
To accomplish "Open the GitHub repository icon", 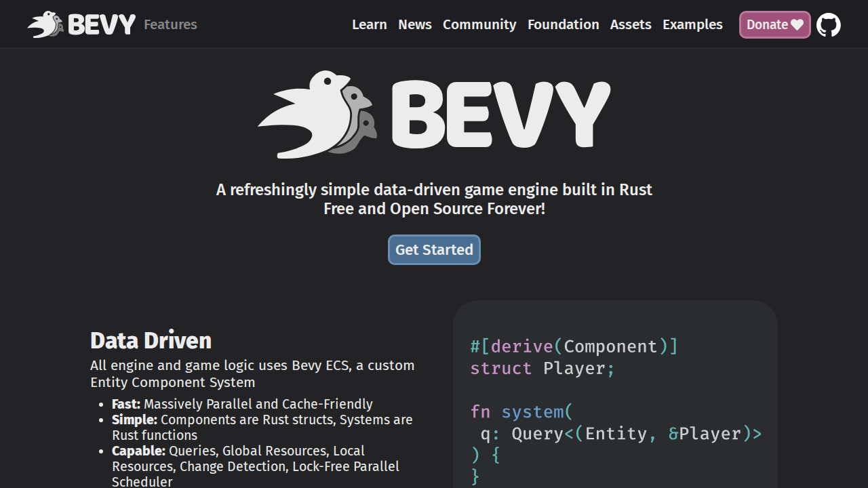I will 828,25.
